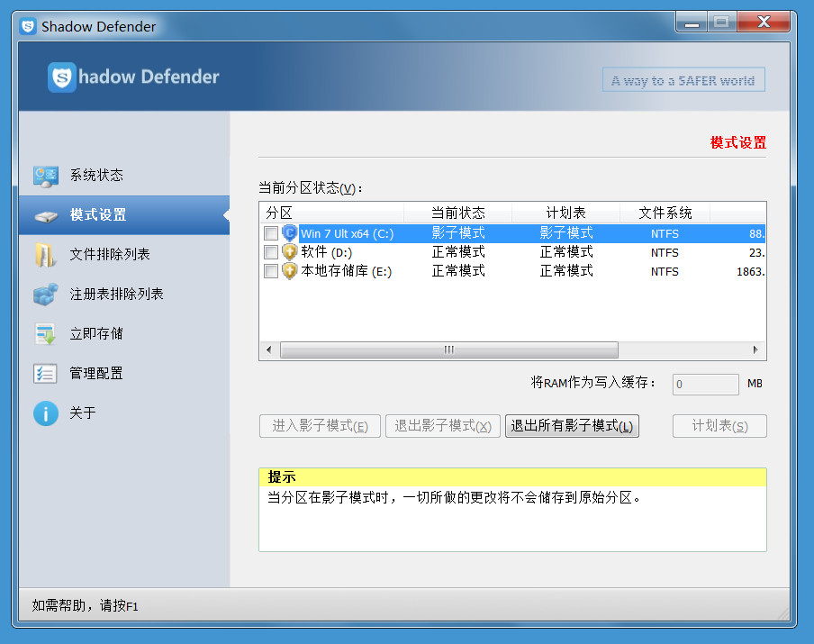Click the shield icon for 本地存储库 (E:)
This screenshot has width=814, height=644.
click(x=290, y=271)
